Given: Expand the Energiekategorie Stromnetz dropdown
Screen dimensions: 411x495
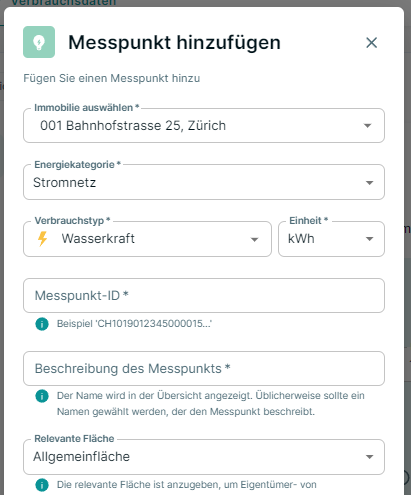Looking at the screenshot, I should click(204, 182).
